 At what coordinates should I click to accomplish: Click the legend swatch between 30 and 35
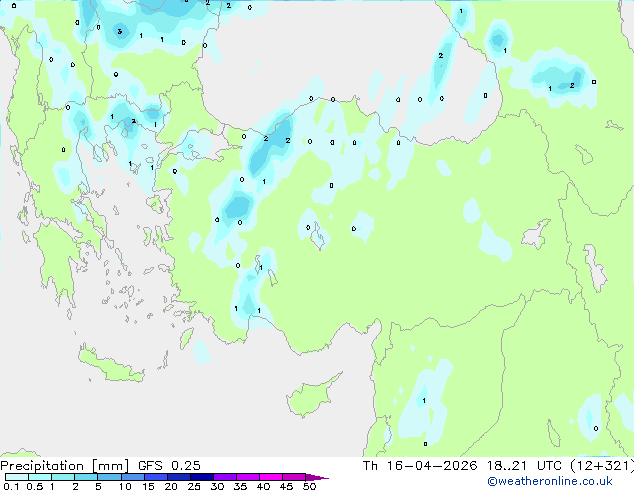click(x=224, y=477)
